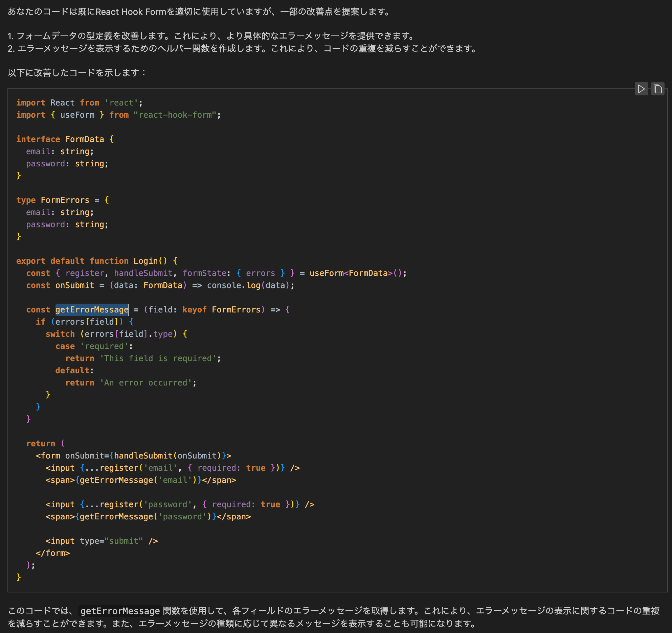Click the console.log(data) onSubmit handler
Viewport: 672px width, 633px height.
[250, 285]
